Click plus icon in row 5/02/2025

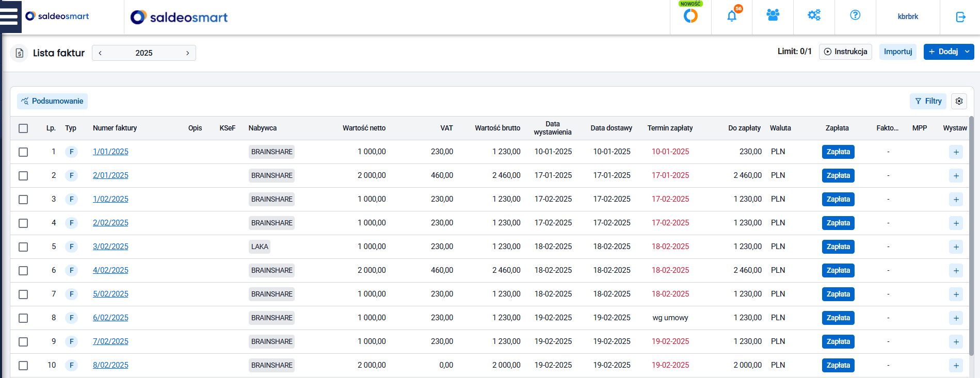[956, 294]
